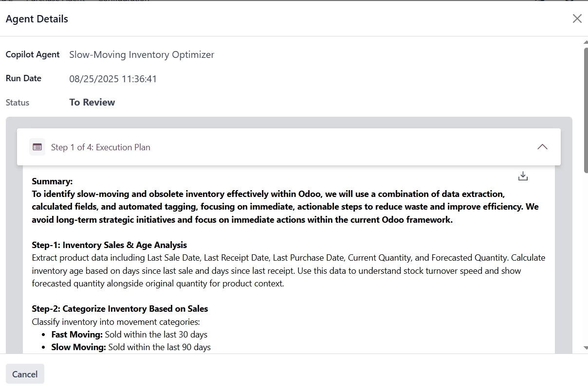Click the scrollbar down arrow
This screenshot has height=390, width=588.
tap(585, 348)
